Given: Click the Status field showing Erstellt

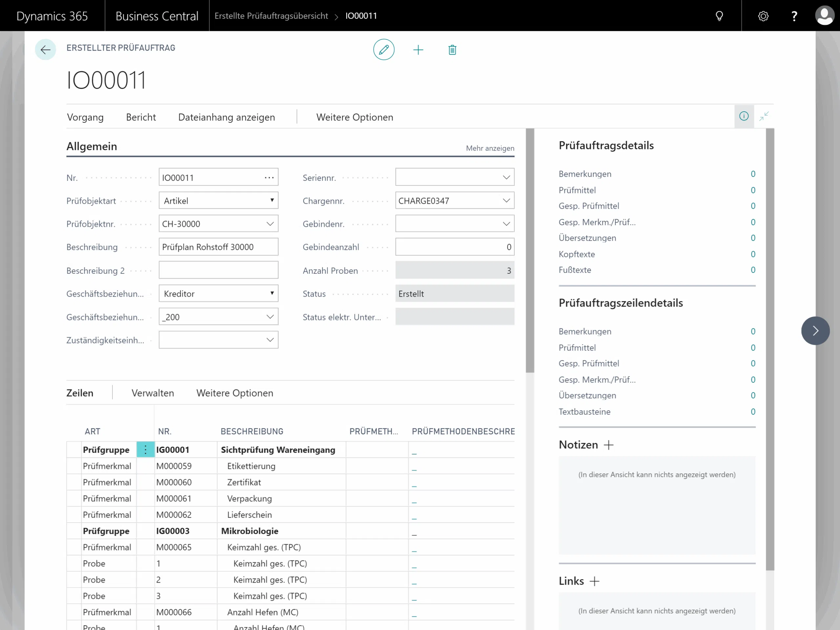Looking at the screenshot, I should 454,293.
